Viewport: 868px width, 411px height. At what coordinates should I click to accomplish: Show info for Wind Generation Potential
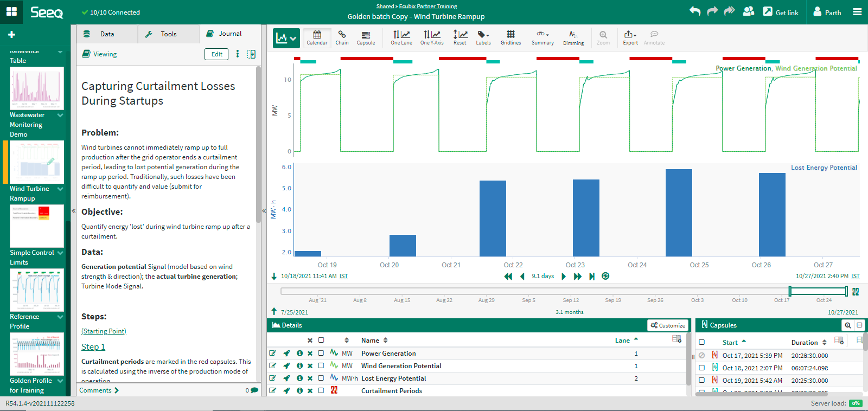coord(299,365)
